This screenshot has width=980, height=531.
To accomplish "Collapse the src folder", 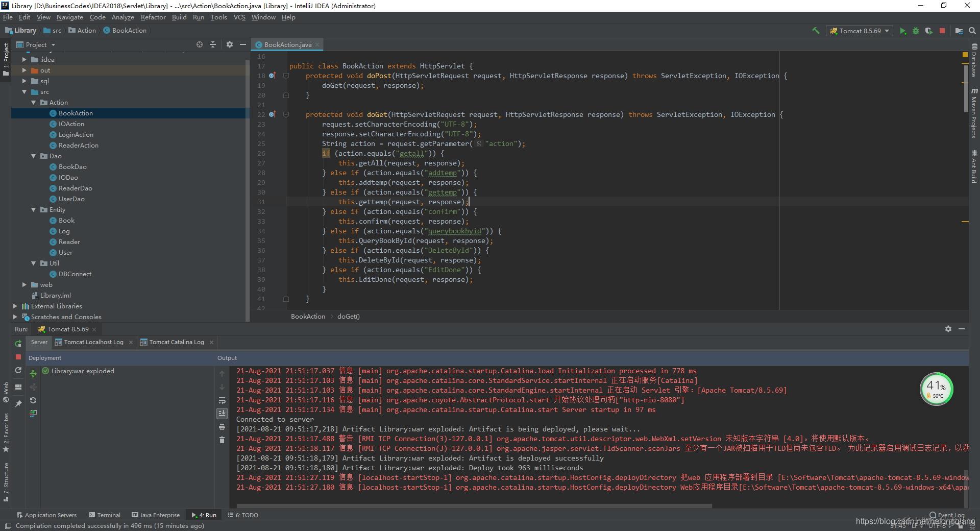I will click(24, 92).
